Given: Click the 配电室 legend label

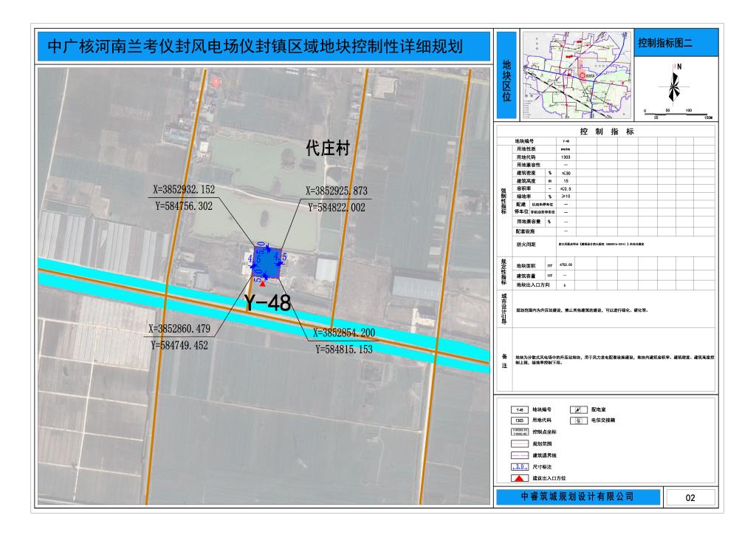Looking at the screenshot, I should coord(599,409).
